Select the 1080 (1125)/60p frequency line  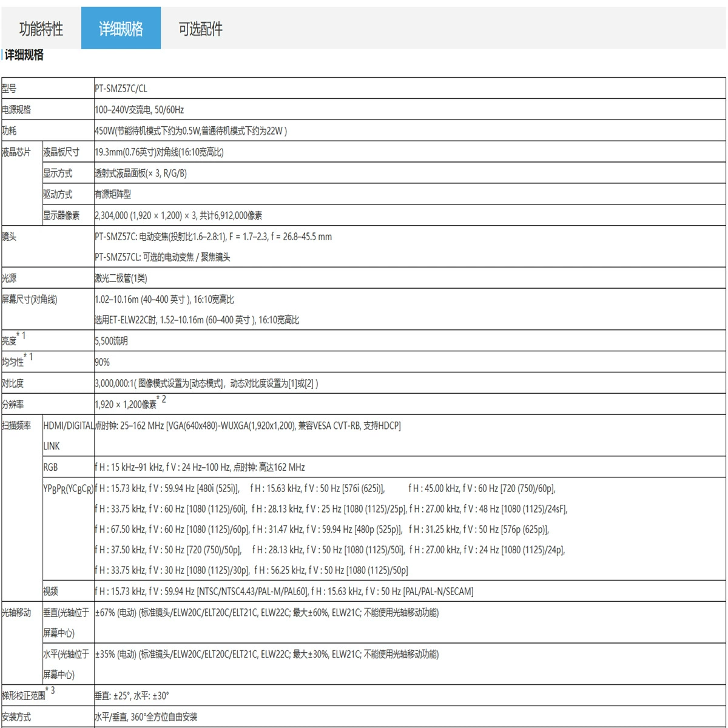[172, 530]
